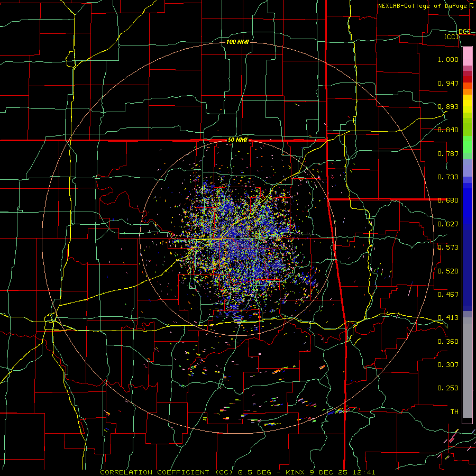Click the 0.840 scale value
The width and height of the screenshot is (476, 476).
click(x=448, y=130)
